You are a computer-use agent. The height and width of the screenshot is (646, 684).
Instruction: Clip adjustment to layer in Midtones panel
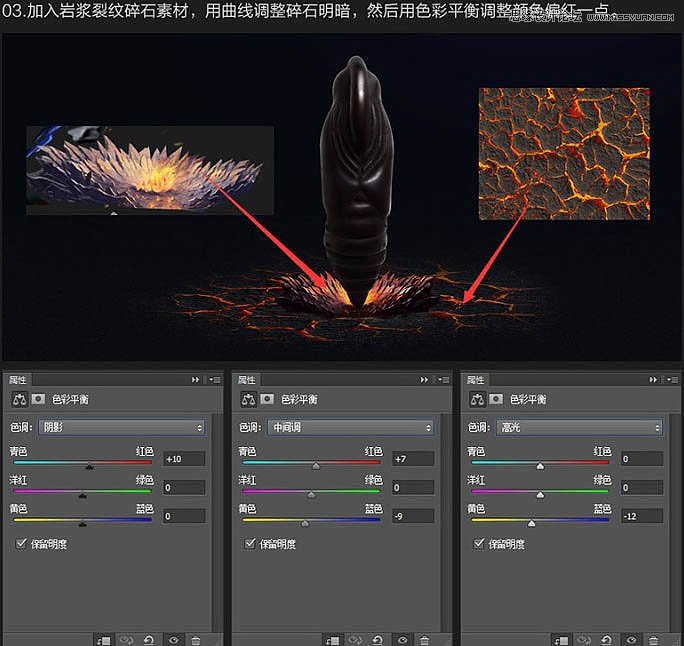tap(332, 640)
